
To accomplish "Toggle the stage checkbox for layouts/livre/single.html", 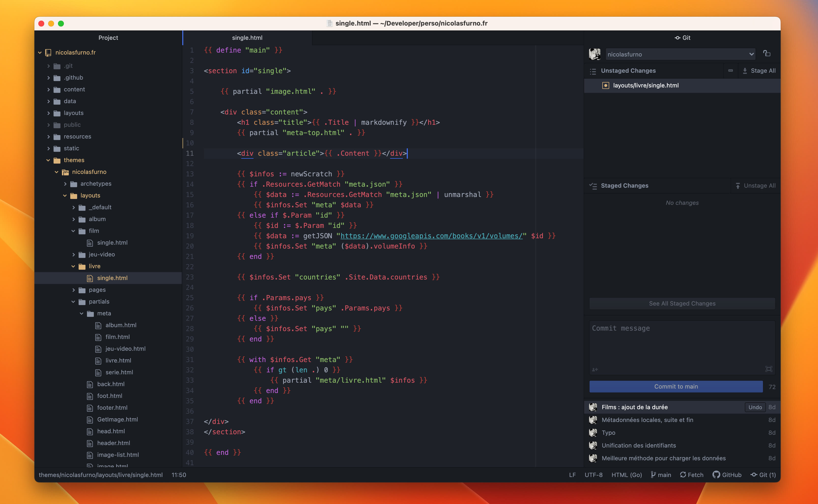I will click(606, 85).
